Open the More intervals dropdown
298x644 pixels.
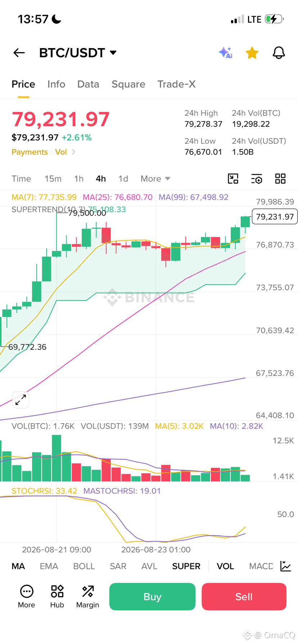coord(155,179)
